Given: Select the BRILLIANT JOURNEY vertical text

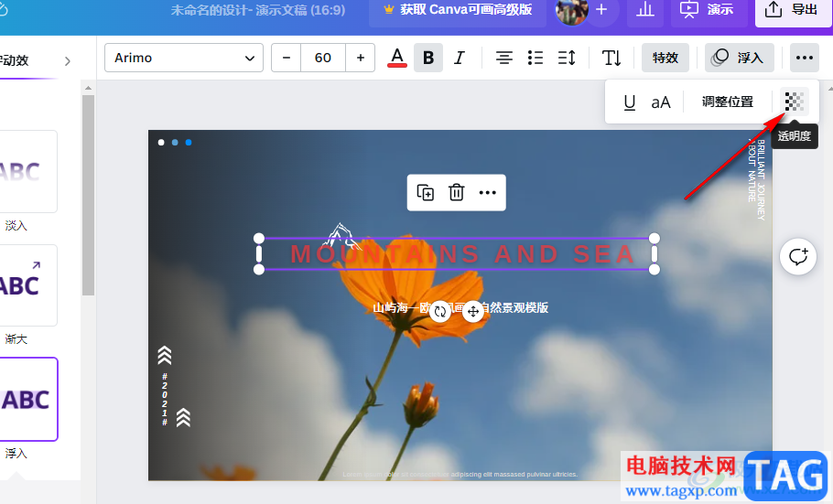Looking at the screenshot, I should click(756, 179).
